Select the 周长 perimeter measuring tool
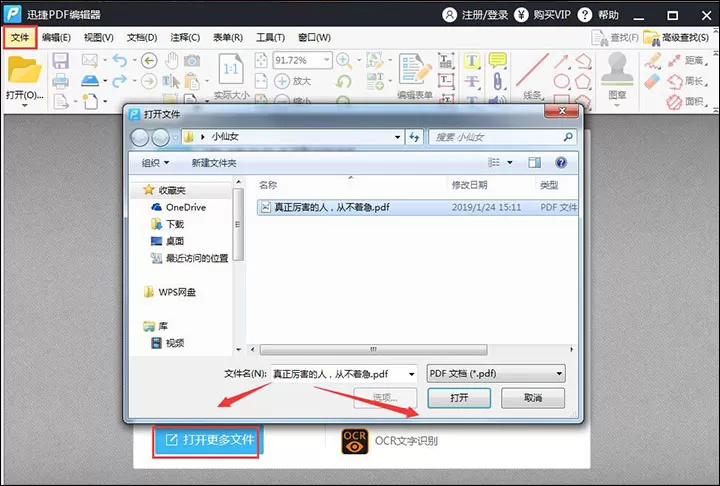 (687, 81)
